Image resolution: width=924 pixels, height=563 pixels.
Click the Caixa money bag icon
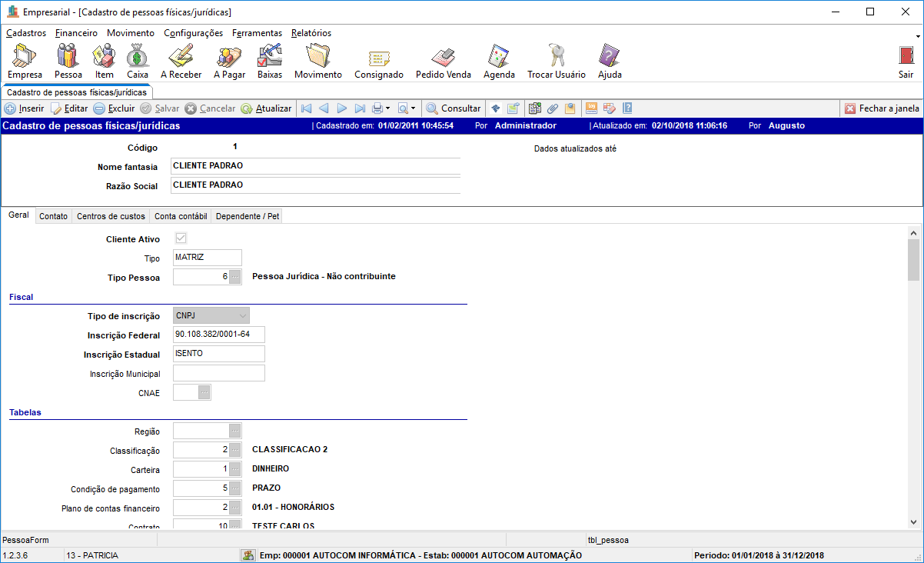(x=138, y=59)
